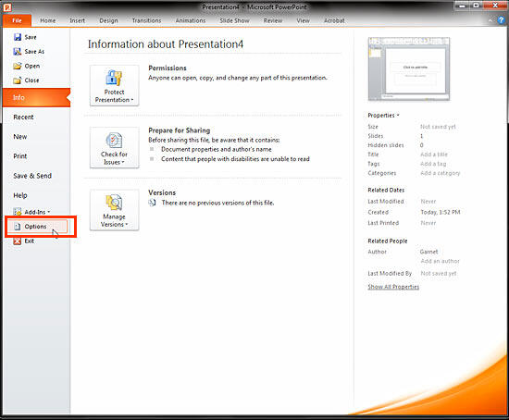509x420 pixels.
Task: Click the 'Content that people with disabilities' item
Action: pyautogui.click(x=235, y=159)
